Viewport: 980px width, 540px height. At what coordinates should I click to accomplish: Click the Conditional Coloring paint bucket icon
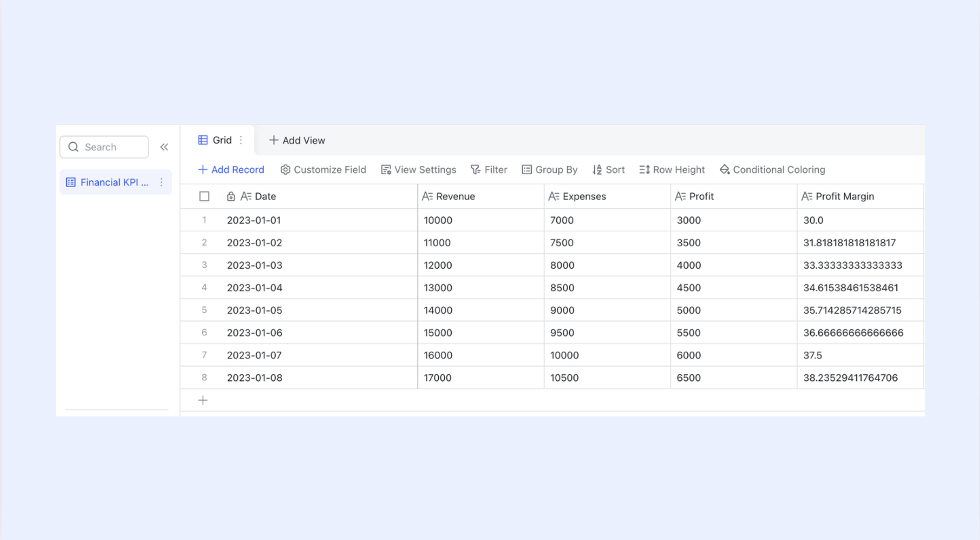tap(724, 170)
